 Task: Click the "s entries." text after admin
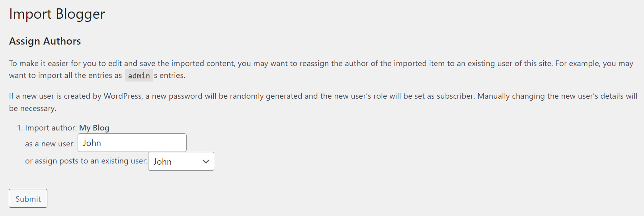[170, 75]
